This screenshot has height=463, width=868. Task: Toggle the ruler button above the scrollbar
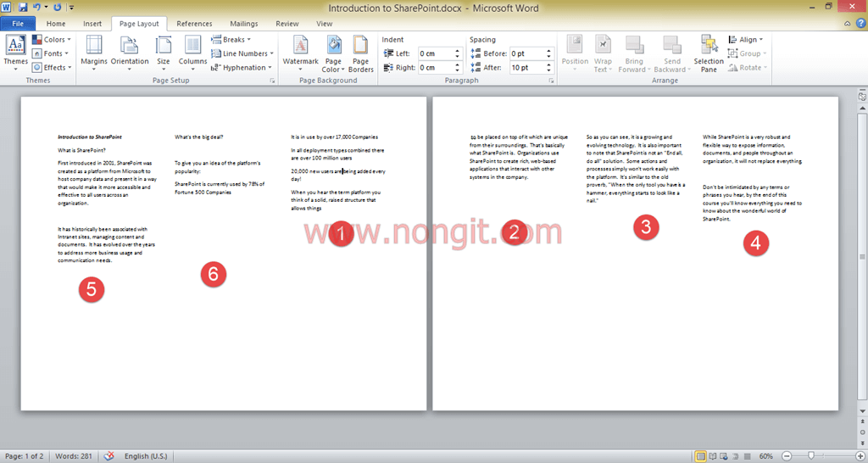[x=862, y=96]
